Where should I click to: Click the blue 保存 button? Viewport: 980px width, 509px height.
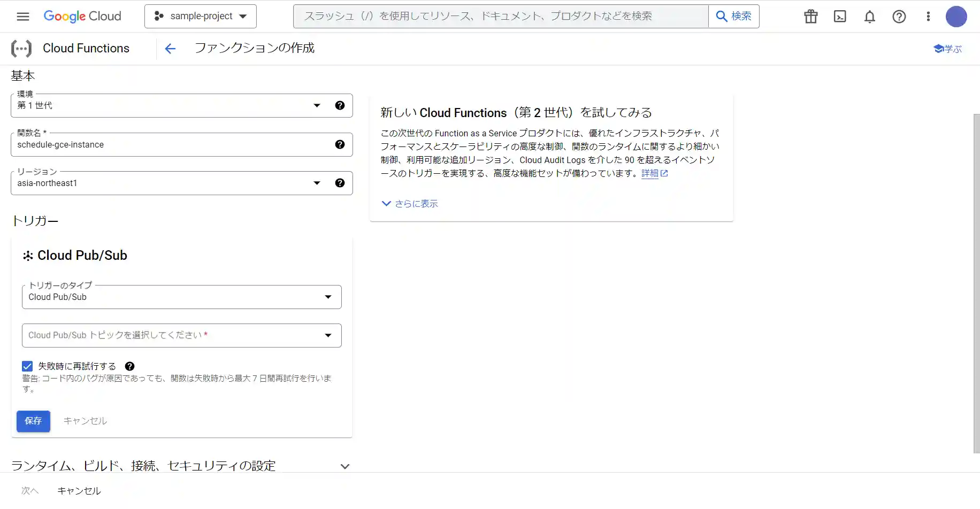click(33, 421)
